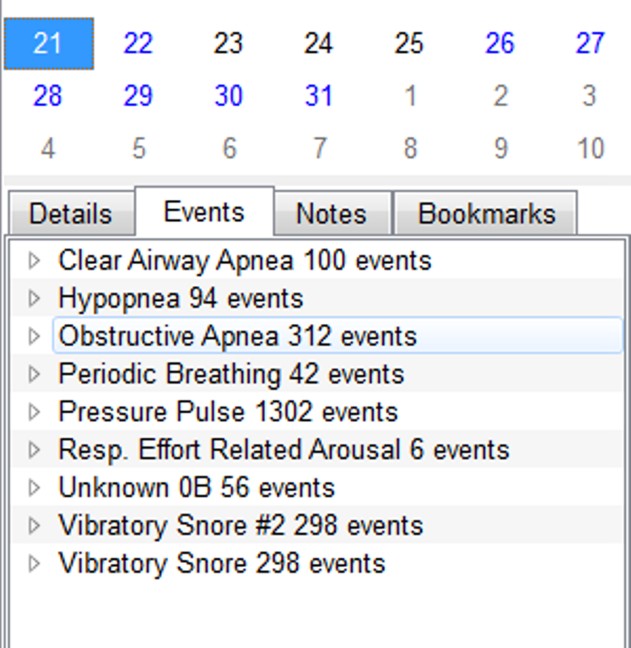Screen dimensions: 631x648
Task: Select the Vibratory Snore 298 events row
Action: point(221,563)
